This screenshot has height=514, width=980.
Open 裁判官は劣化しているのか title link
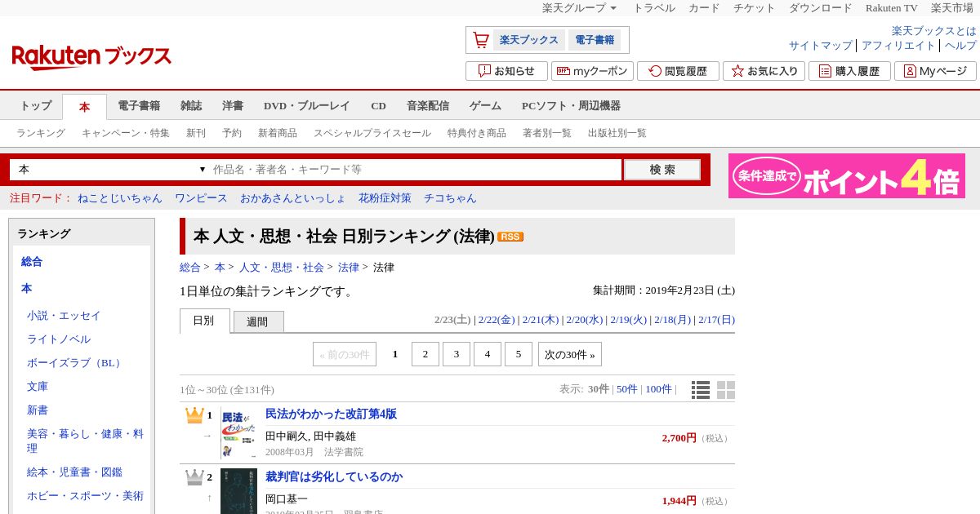click(x=334, y=476)
